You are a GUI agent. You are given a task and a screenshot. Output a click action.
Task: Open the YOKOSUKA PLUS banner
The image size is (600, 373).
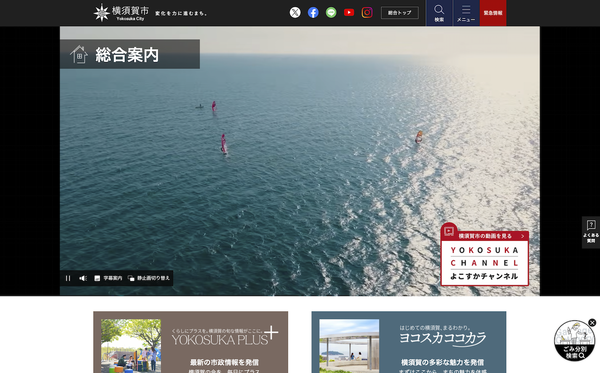click(191, 342)
